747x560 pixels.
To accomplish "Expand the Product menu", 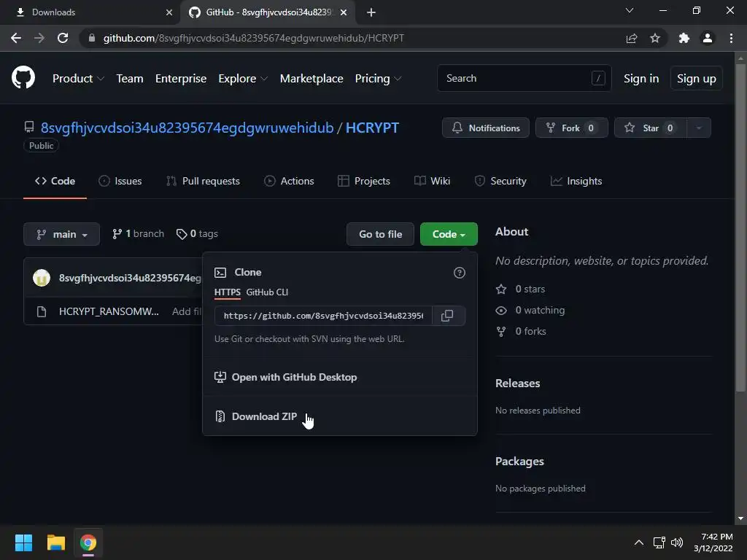I will click(78, 79).
